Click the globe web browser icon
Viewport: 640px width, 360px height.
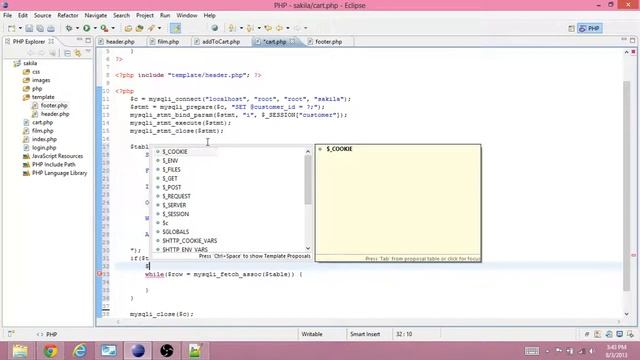pyautogui.click(x=214, y=28)
